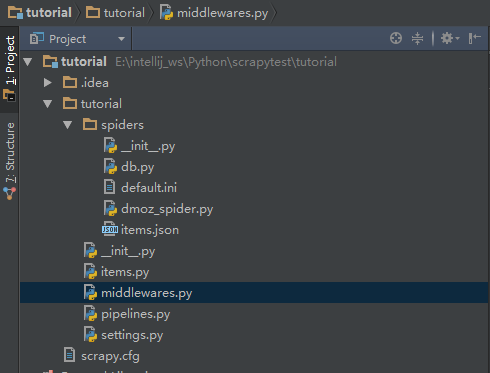Click the Project view icon in header
Viewport: 490px width, 373px height.
click(x=37, y=39)
